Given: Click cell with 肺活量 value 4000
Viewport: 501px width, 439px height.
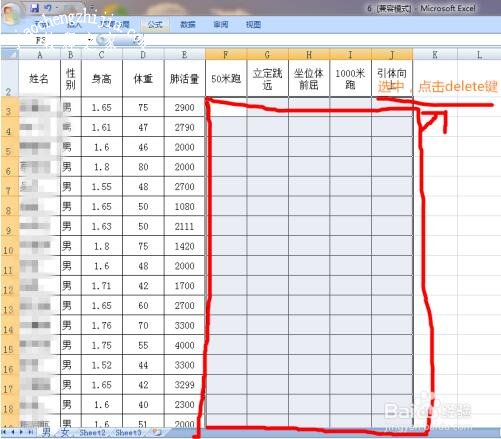Looking at the screenshot, I should click(184, 345).
